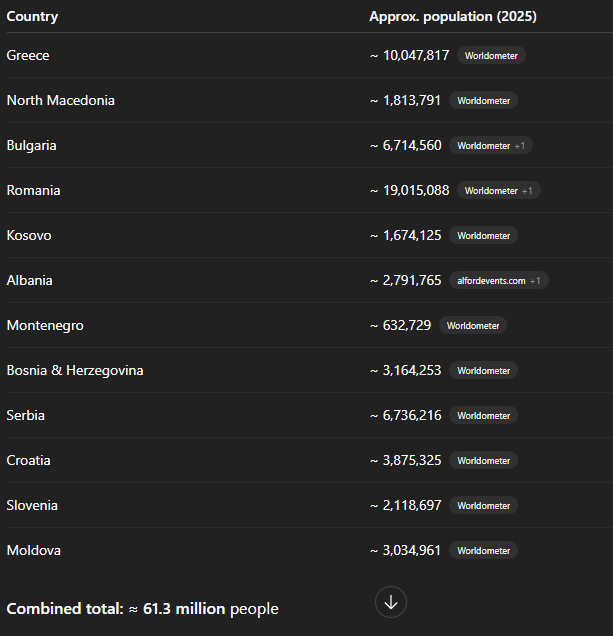Viewport: 613px width, 636px height.
Task: Open the Worldometer source chip for Kosovo
Action: (483, 236)
